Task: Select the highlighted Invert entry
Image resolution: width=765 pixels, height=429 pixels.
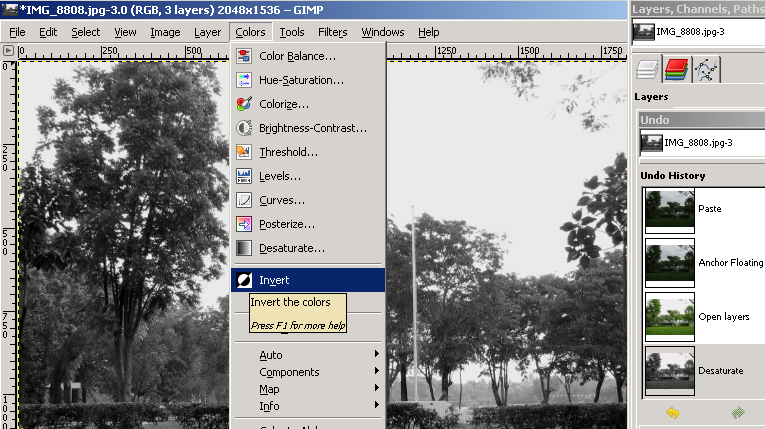Action: pos(308,280)
